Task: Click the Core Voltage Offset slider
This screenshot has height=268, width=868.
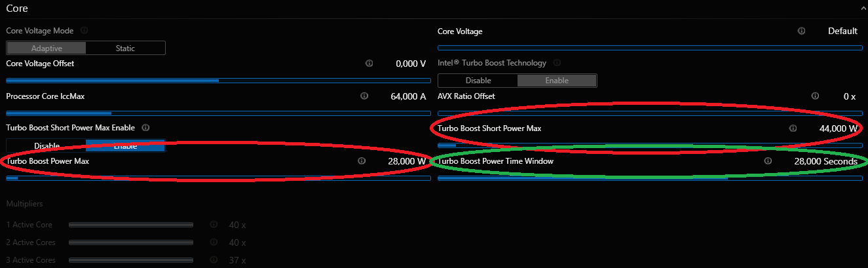Action: tap(218, 81)
